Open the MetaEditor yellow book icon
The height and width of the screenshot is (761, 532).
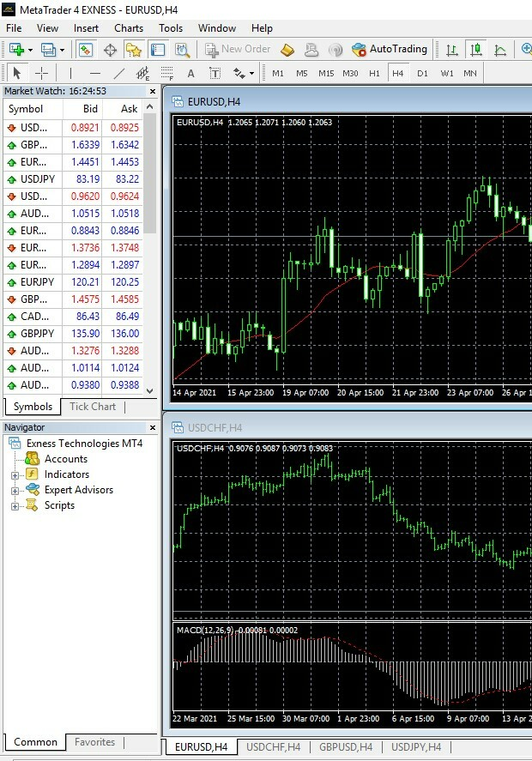tap(287, 50)
